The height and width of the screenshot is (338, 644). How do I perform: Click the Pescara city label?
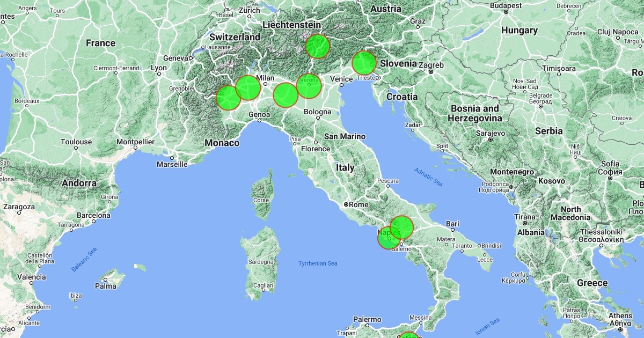pos(388,181)
